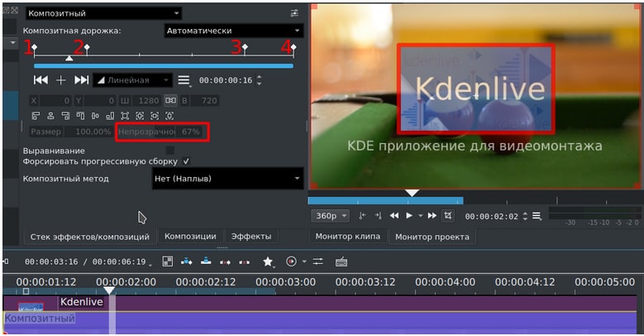Select keyframe 3 diamond marker
This screenshot has width=644, height=336.
pos(245,47)
